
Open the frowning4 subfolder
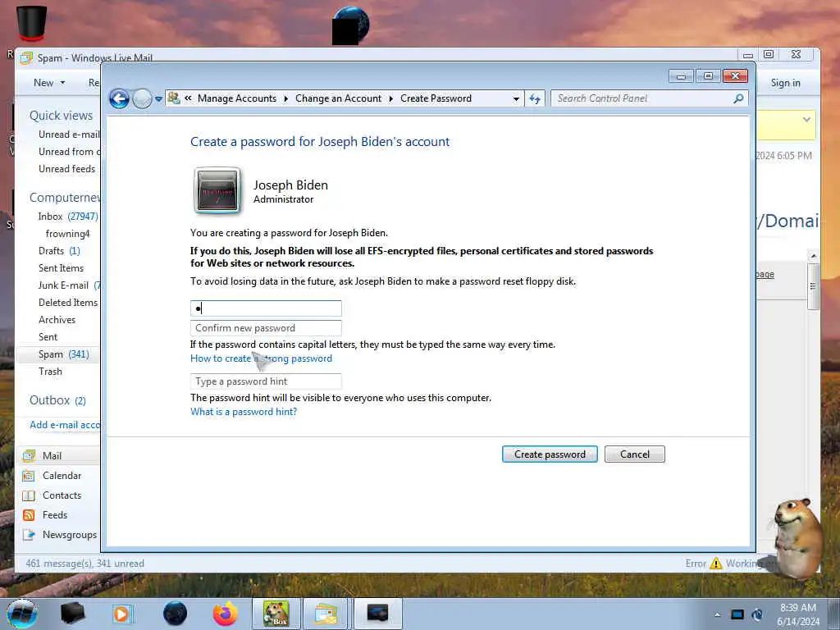pos(67,234)
